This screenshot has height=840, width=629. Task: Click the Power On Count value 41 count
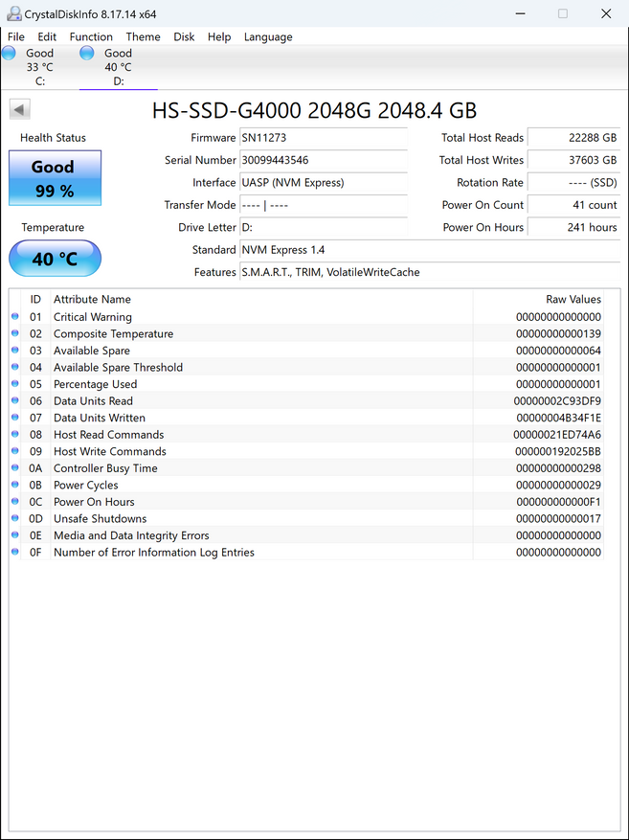click(573, 205)
